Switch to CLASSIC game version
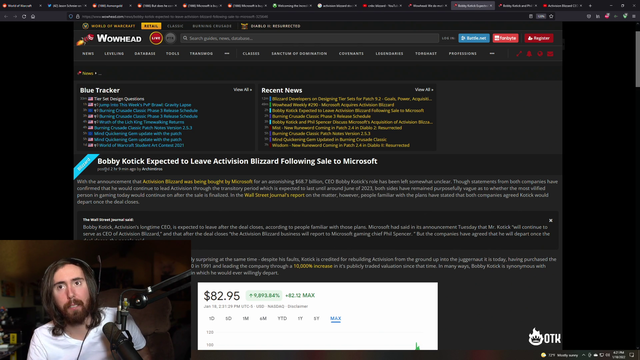Screen dimensions: 640x360 (175, 26)
